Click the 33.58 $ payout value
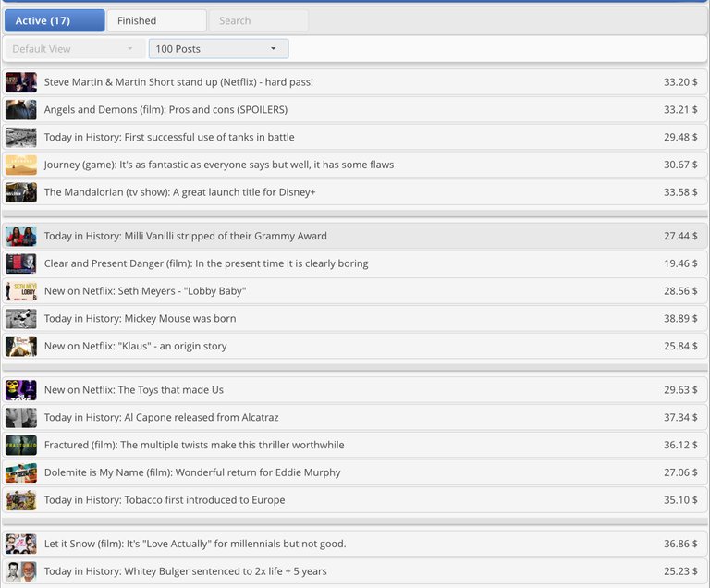 coord(680,192)
